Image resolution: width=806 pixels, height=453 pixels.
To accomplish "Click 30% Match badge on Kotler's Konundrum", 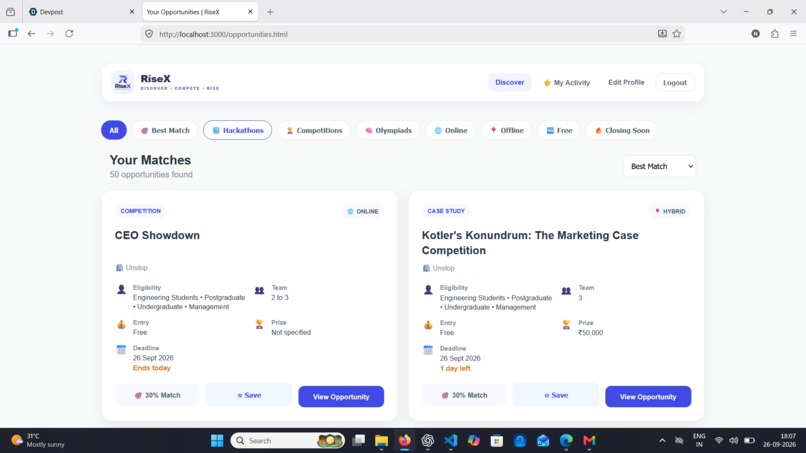I will click(x=464, y=395).
